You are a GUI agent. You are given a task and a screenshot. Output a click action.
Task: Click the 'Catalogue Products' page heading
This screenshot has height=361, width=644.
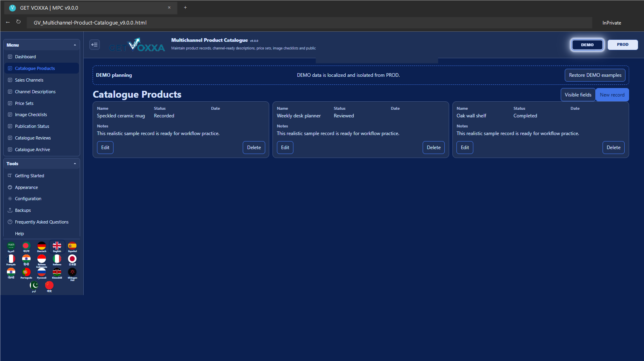click(x=137, y=94)
